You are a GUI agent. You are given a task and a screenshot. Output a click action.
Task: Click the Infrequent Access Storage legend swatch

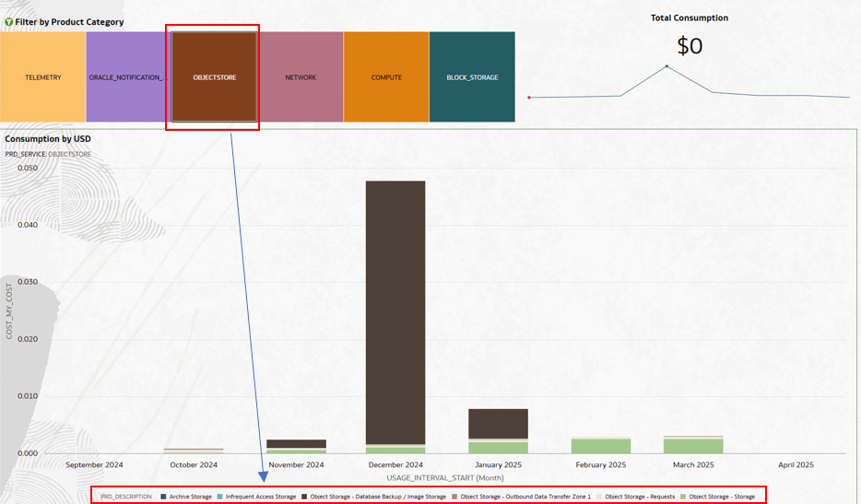(x=219, y=497)
